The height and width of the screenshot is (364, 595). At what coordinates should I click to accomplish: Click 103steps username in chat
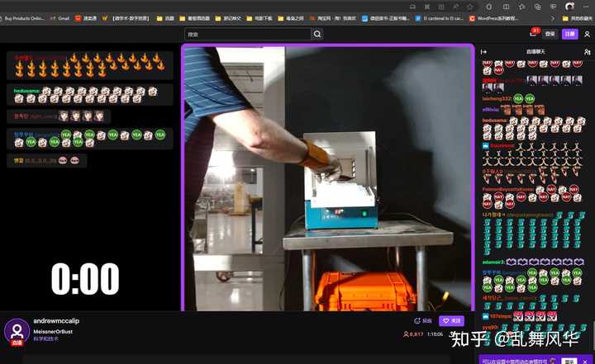(x=501, y=316)
